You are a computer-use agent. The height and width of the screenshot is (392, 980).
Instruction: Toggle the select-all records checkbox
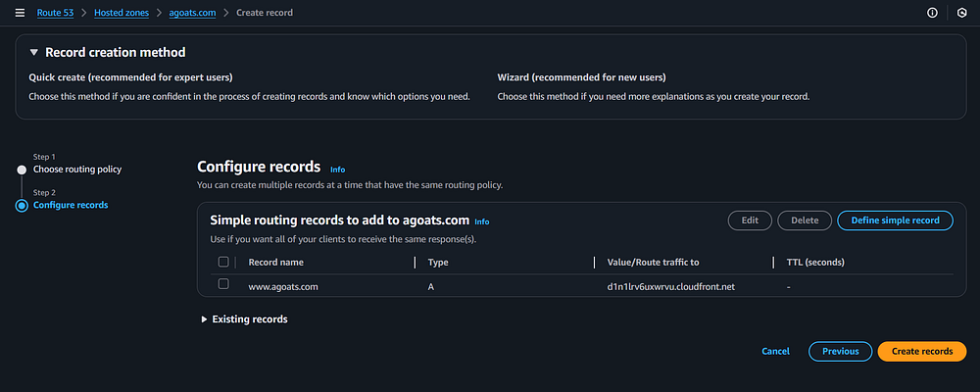point(223,262)
